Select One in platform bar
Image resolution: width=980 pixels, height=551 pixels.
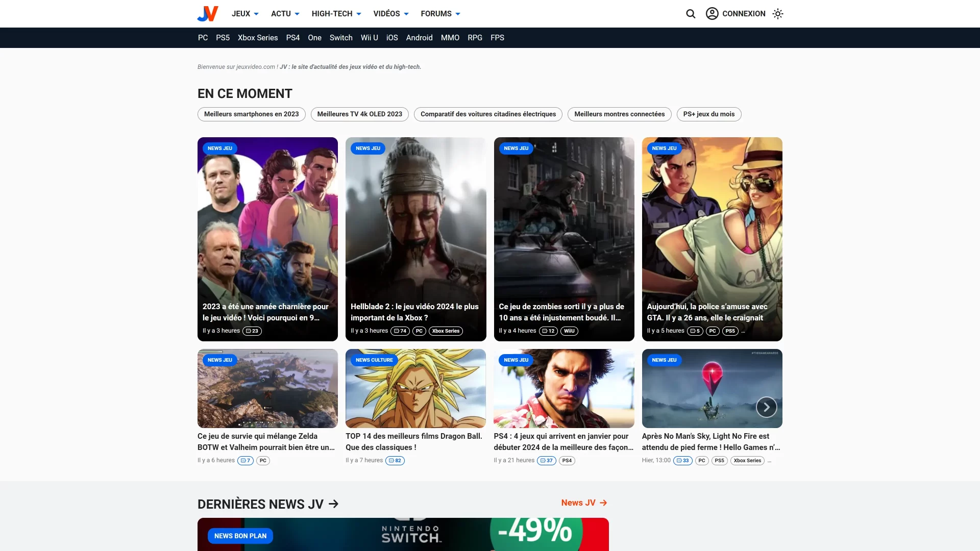point(314,38)
